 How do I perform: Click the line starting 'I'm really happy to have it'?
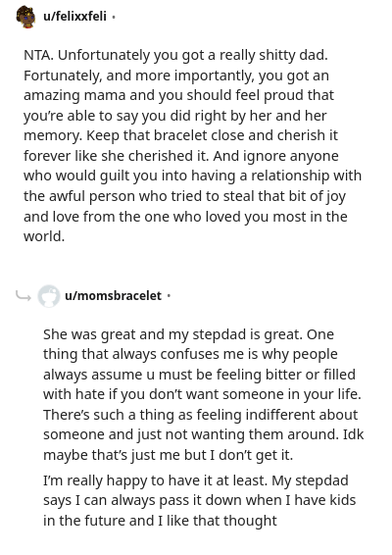pyautogui.click(x=196, y=480)
